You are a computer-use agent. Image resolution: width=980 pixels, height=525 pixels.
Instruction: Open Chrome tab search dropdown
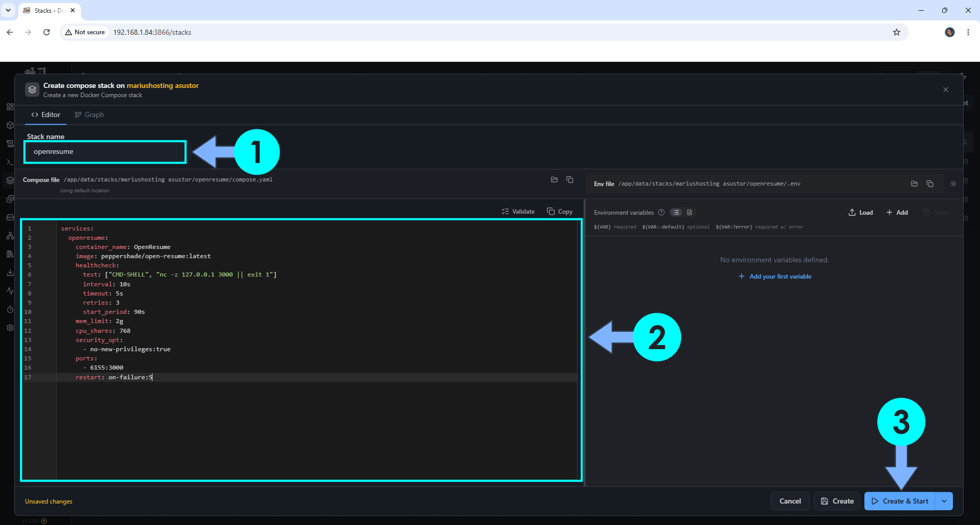tap(8, 10)
